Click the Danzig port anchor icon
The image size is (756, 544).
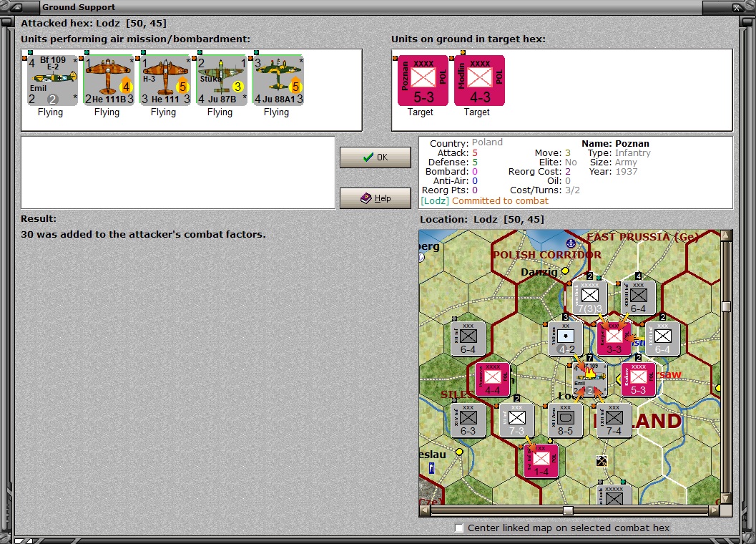571,243
